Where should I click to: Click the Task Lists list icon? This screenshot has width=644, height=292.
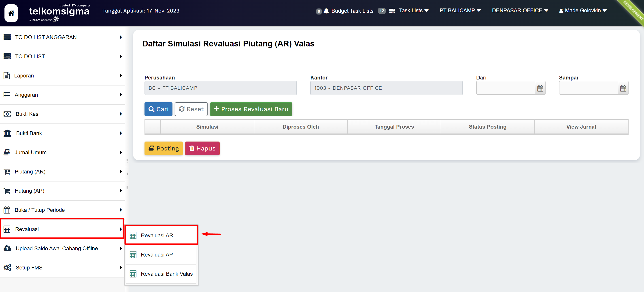pos(392,11)
